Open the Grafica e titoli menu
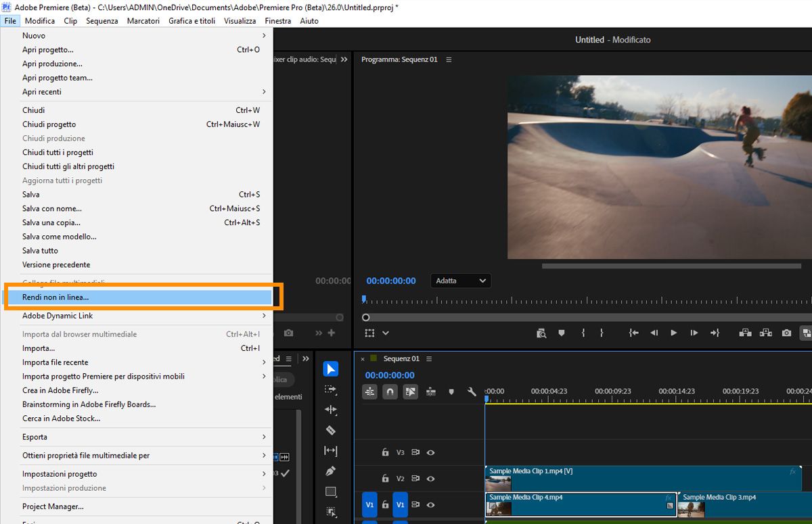Viewport: 812px width, 524px height. (x=192, y=21)
